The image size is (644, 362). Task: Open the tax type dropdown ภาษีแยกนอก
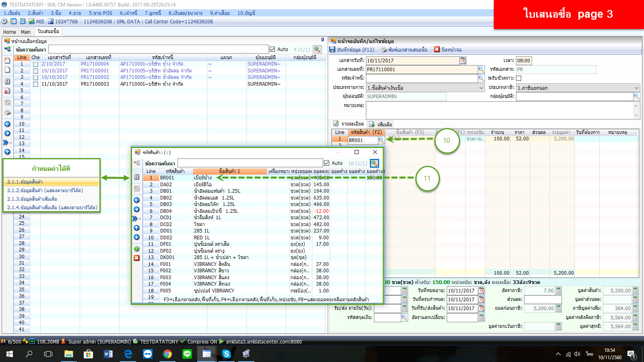coord(636,88)
